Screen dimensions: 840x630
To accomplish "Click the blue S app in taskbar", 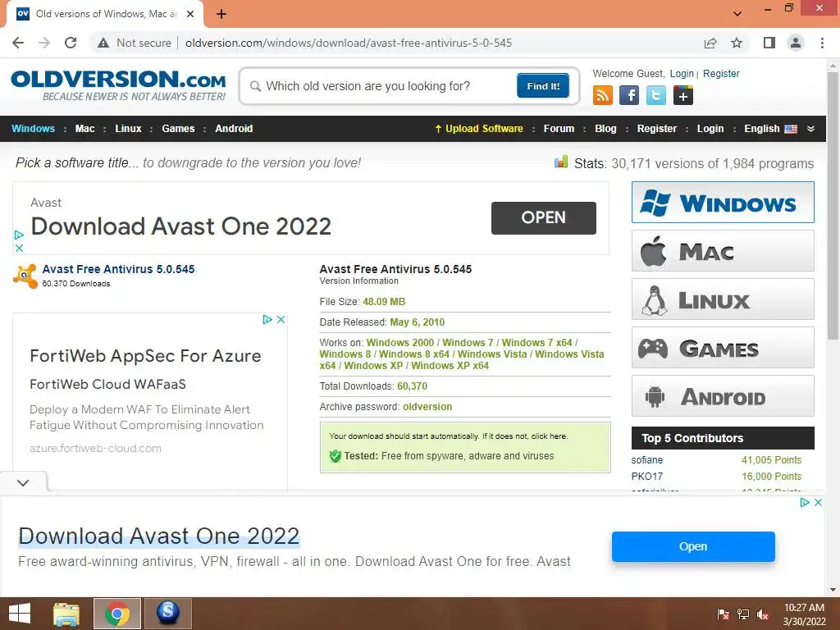I will pyautogui.click(x=168, y=614).
